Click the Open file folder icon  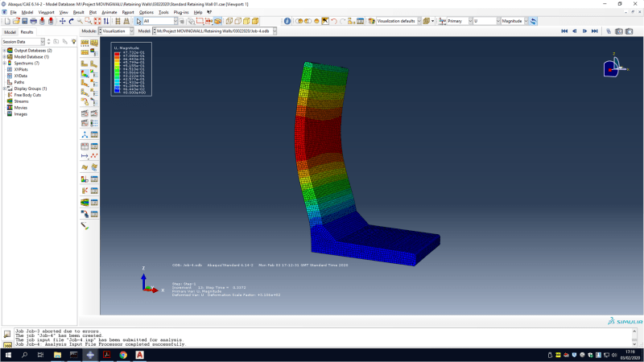tap(16, 21)
